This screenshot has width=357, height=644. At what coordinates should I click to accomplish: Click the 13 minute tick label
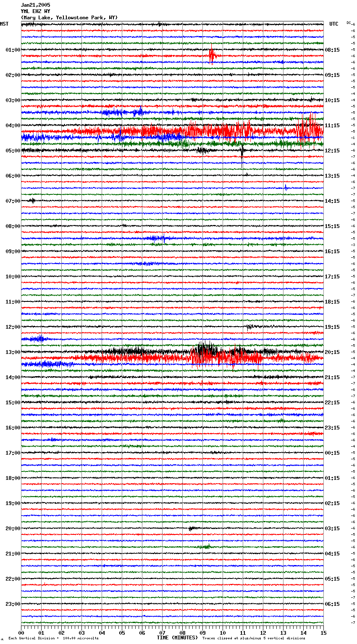point(283,633)
